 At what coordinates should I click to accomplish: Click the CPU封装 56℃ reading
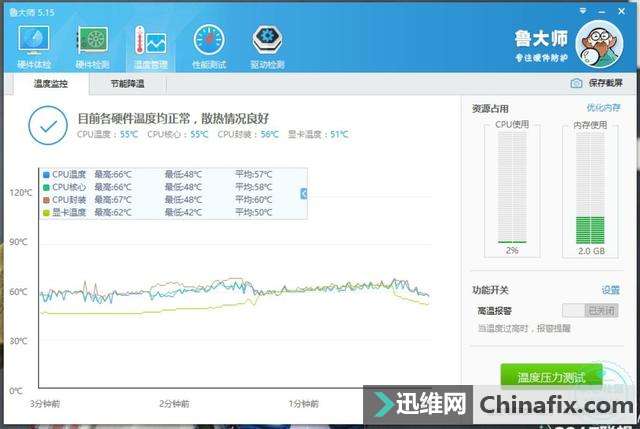248,134
